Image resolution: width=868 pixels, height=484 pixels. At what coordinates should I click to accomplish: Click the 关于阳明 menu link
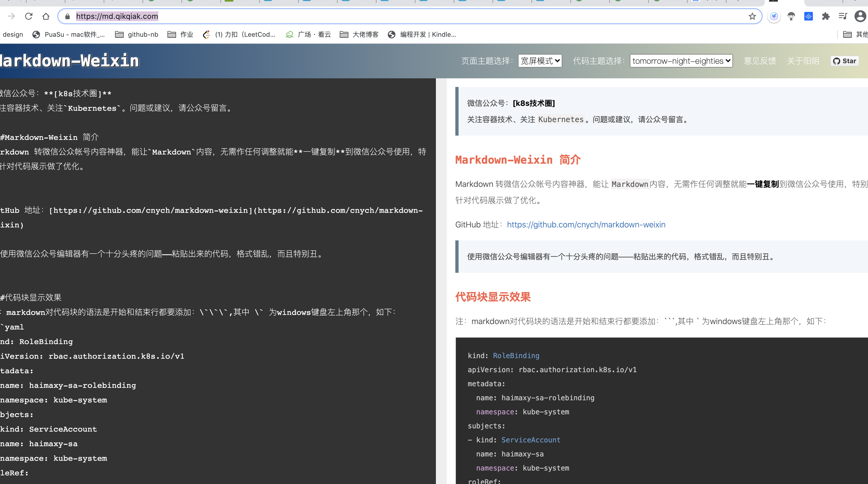[x=803, y=61]
